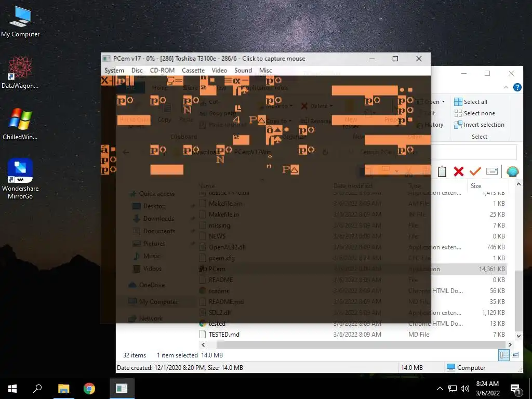532x399 pixels.
Task: Click the PCem taskbar button
Action: click(x=122, y=389)
